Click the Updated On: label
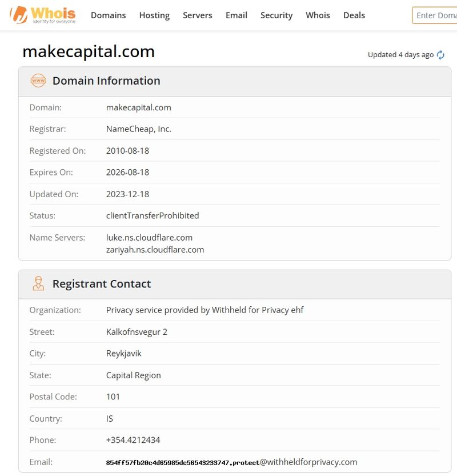This screenshot has width=457, height=476. [54, 194]
